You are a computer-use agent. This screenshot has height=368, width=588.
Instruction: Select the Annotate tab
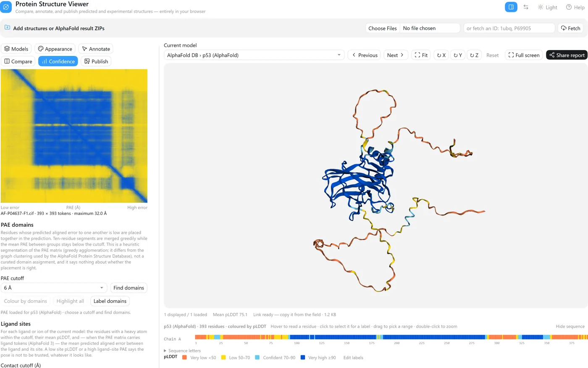(96, 49)
